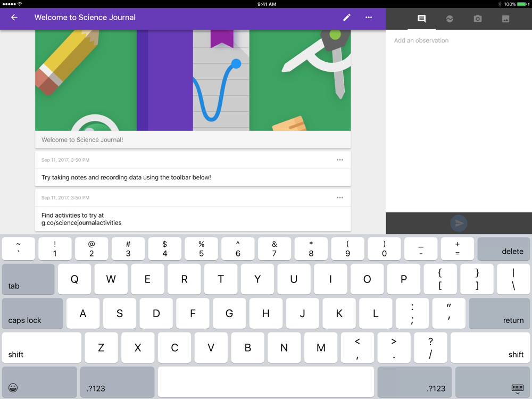
Task: Tap the delete key
Action: (503, 248)
